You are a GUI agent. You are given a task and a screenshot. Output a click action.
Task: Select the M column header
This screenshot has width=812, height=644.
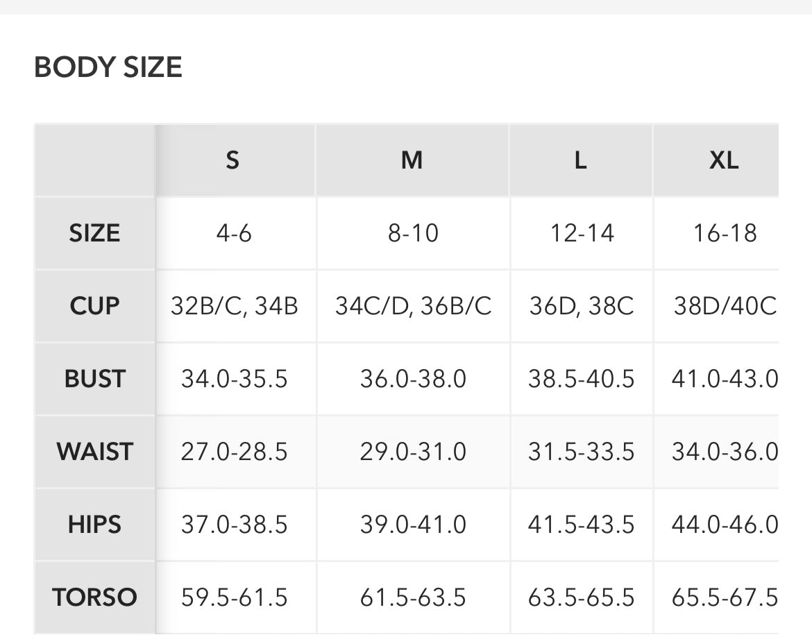[x=412, y=160]
